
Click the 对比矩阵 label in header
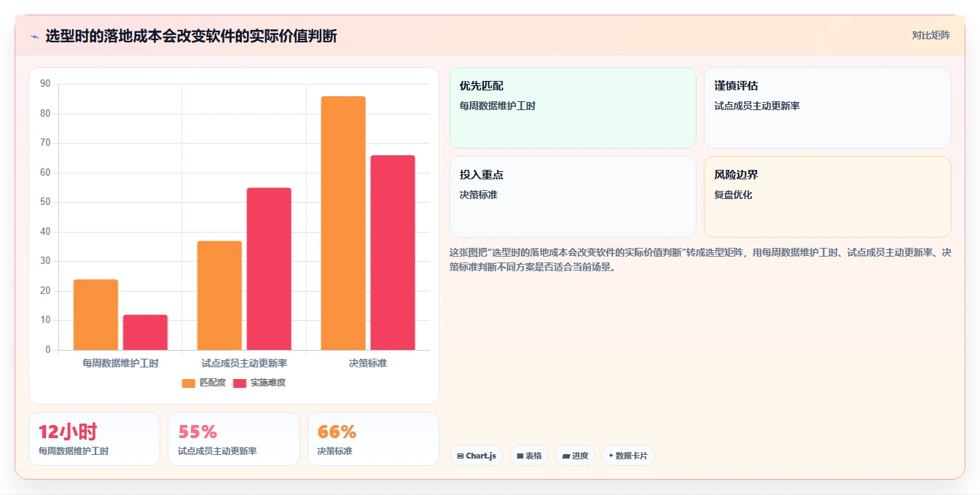pos(930,35)
